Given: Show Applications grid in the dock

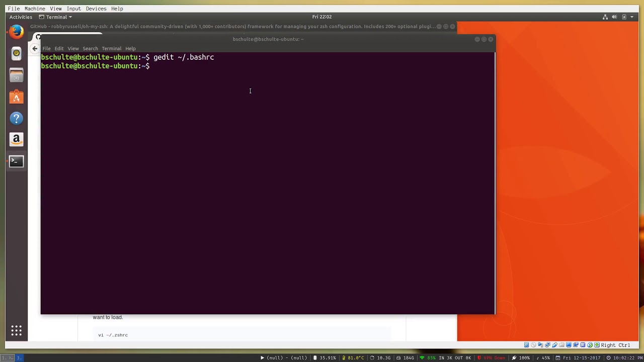Looking at the screenshot, I should pos(16,330).
